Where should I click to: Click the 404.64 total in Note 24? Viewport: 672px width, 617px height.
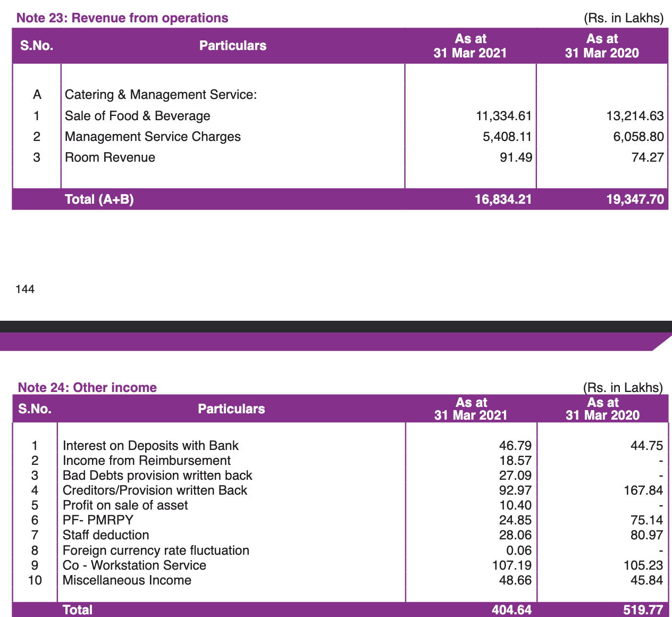[511, 610]
